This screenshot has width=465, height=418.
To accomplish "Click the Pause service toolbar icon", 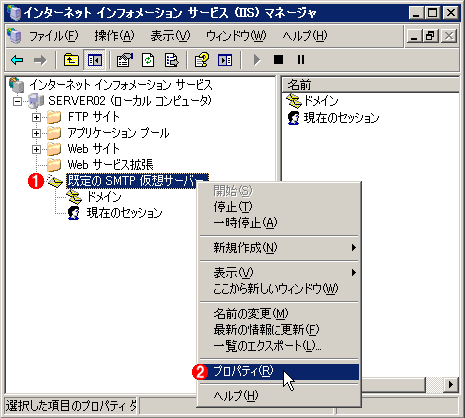I will pos(301,60).
